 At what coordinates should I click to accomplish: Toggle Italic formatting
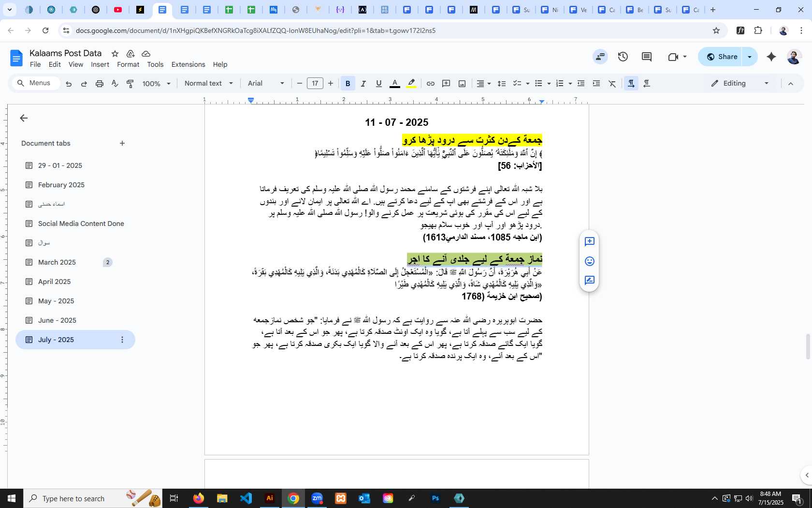click(x=363, y=84)
